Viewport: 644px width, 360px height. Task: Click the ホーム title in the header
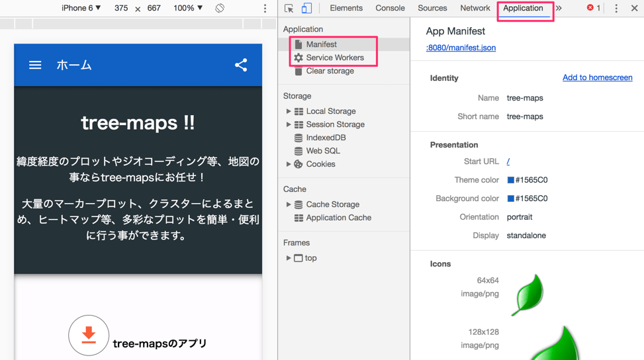click(x=74, y=65)
